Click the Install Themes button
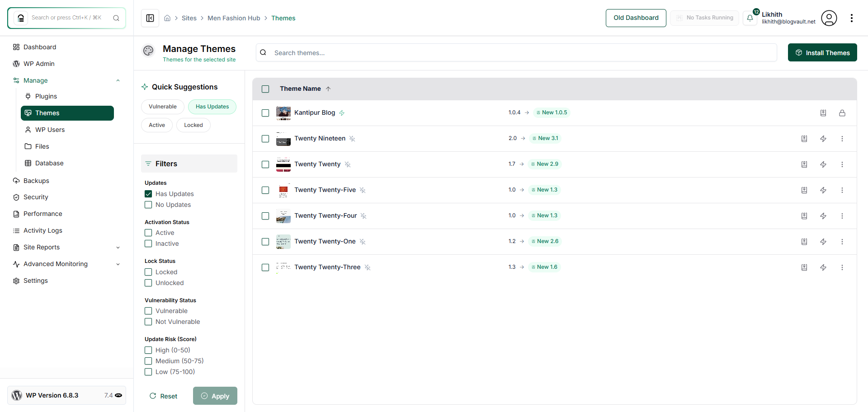The image size is (868, 412). (x=822, y=52)
